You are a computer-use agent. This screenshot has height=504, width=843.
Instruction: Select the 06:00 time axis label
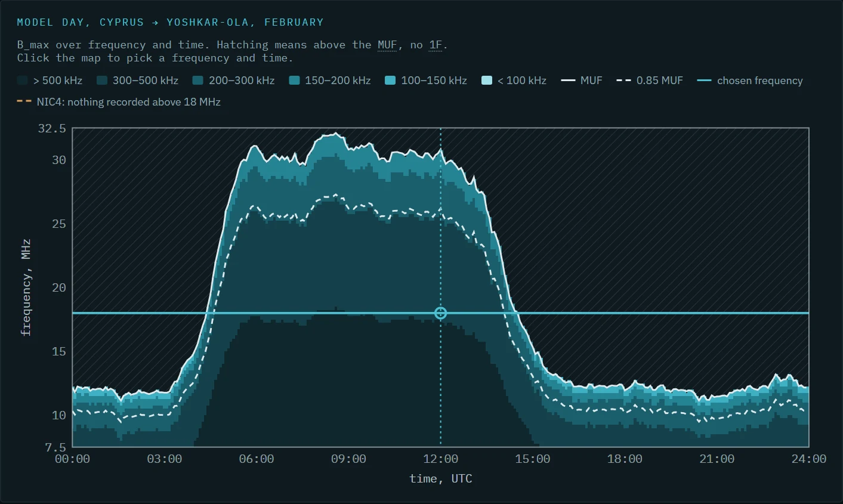(x=257, y=459)
